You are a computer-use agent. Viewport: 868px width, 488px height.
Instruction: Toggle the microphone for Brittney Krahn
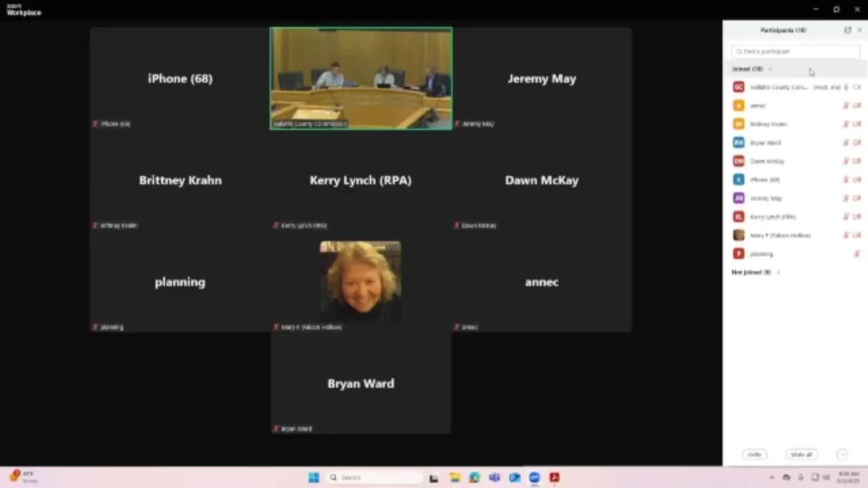coord(846,124)
